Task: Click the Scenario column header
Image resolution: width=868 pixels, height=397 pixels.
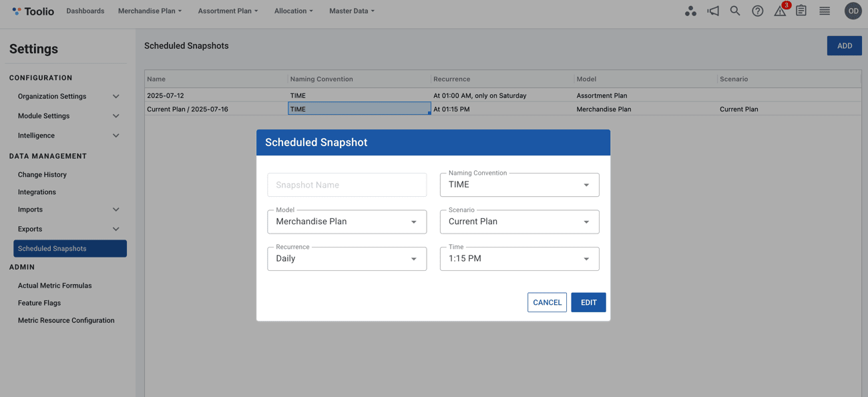Action: (789, 79)
